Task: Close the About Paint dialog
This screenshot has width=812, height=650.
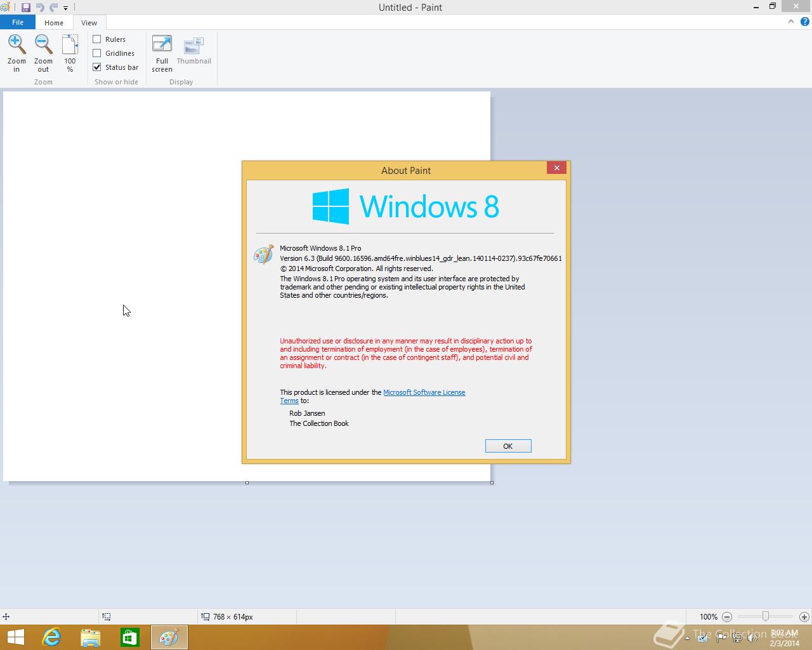Action: click(x=556, y=168)
